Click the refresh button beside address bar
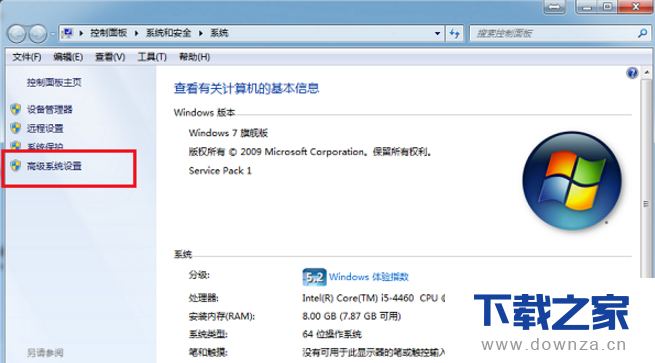This screenshot has height=363, width=655. point(454,33)
